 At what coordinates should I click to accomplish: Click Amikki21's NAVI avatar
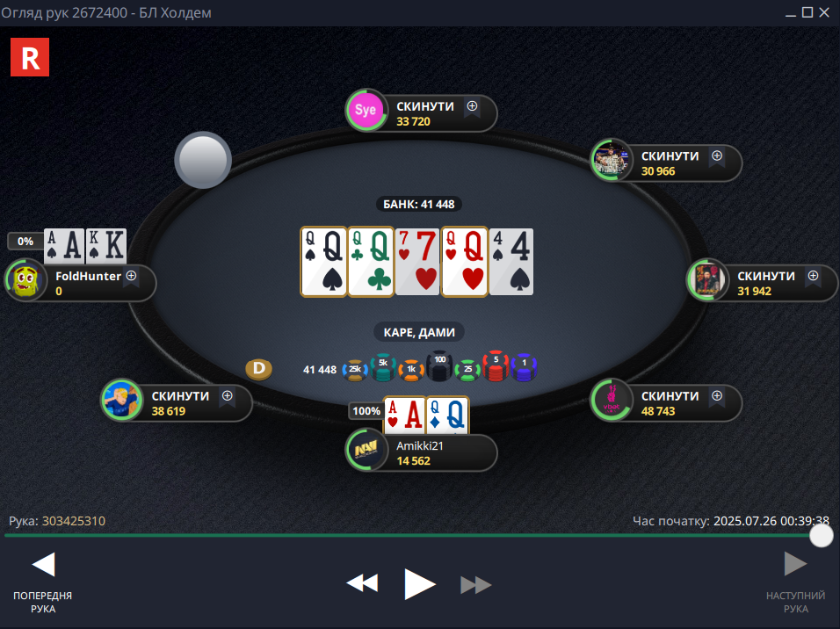pyautogui.click(x=366, y=450)
